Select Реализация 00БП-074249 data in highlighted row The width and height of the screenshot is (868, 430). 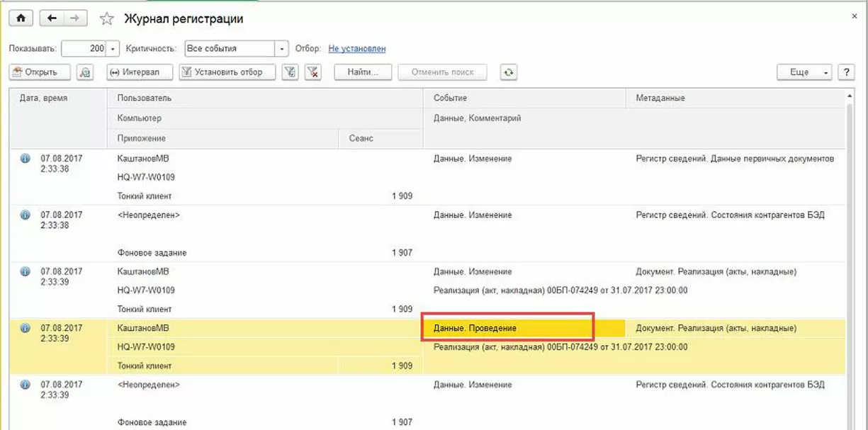click(560, 347)
